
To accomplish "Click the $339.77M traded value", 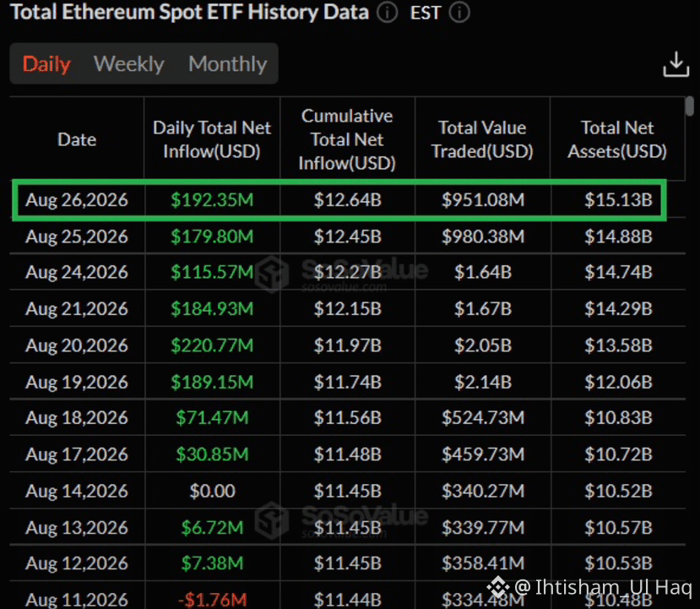I will click(483, 527).
